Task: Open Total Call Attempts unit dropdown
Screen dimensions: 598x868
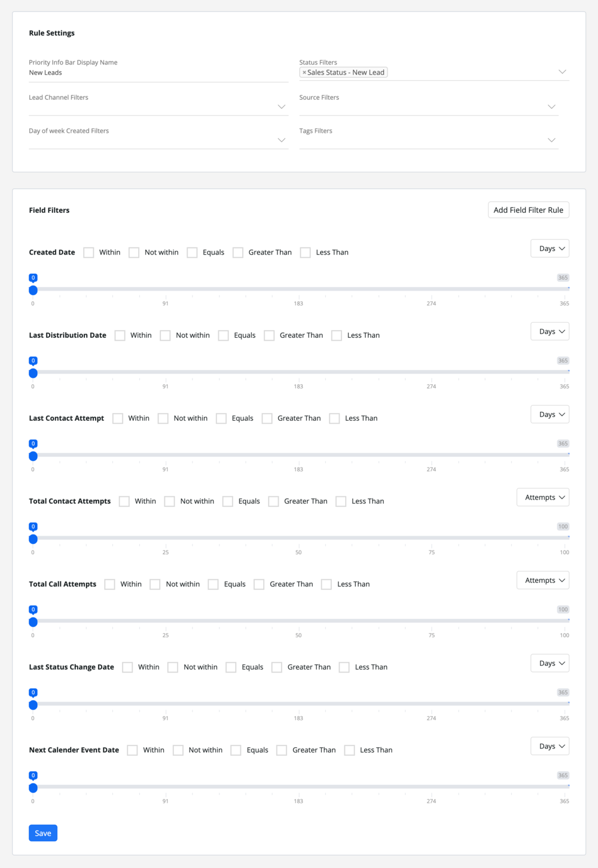Action: point(543,580)
